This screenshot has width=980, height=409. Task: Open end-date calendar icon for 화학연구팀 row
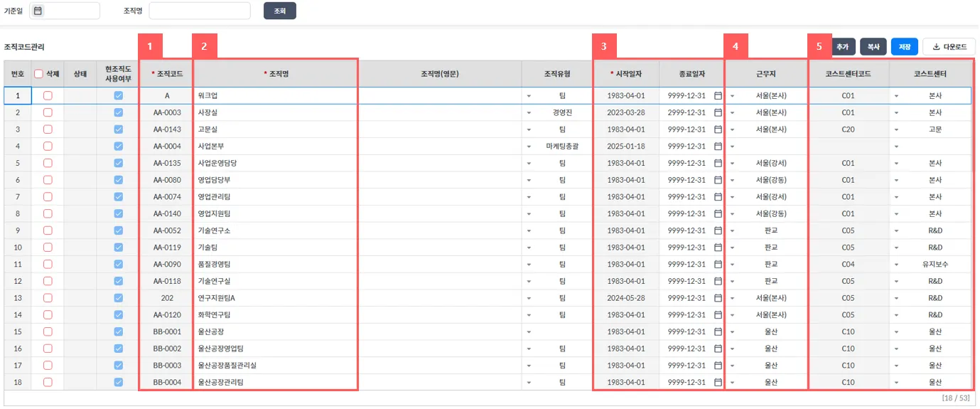click(x=718, y=314)
